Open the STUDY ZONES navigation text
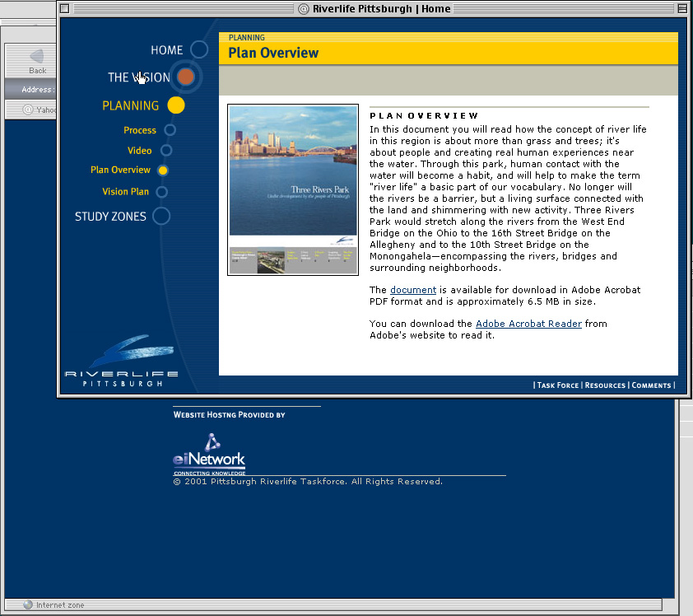693x616 pixels. coord(110,217)
